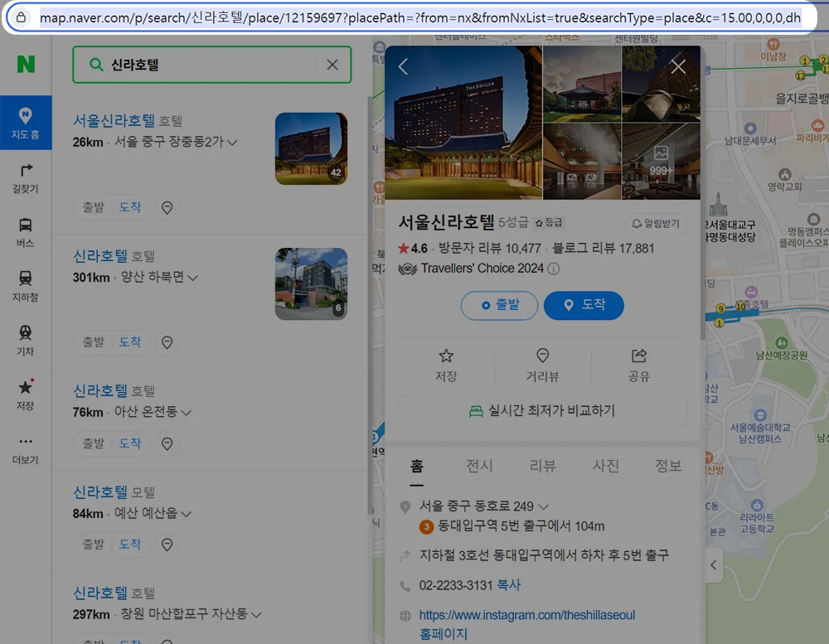
Task: Open the 저장 star in left sidebar
Action: (26, 395)
